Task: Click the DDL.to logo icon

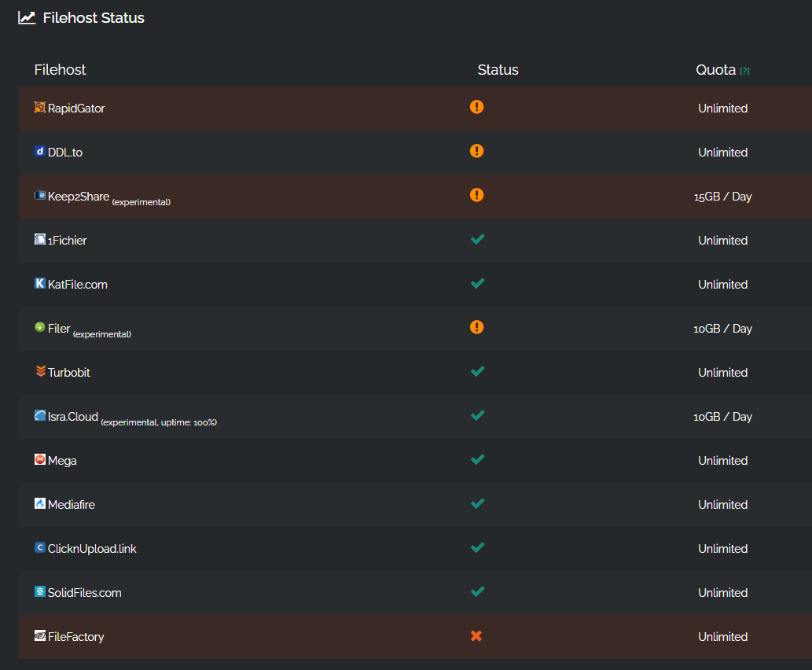Action: (40, 151)
